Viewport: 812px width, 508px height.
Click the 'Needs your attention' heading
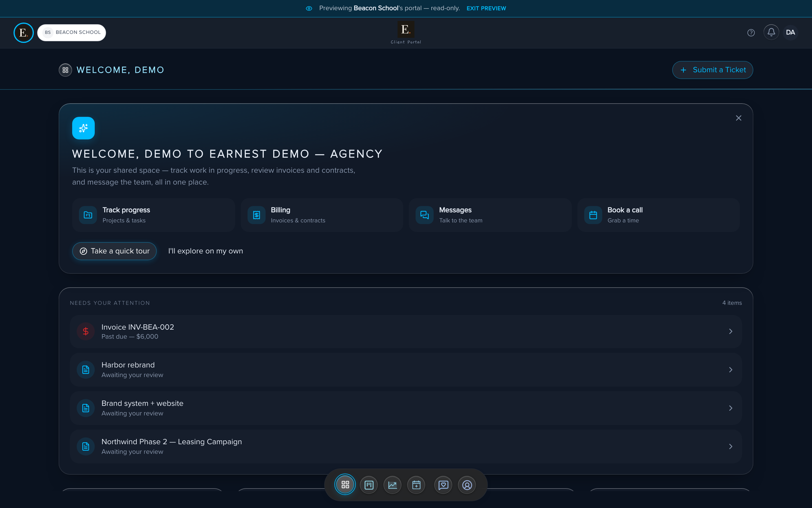(x=110, y=303)
